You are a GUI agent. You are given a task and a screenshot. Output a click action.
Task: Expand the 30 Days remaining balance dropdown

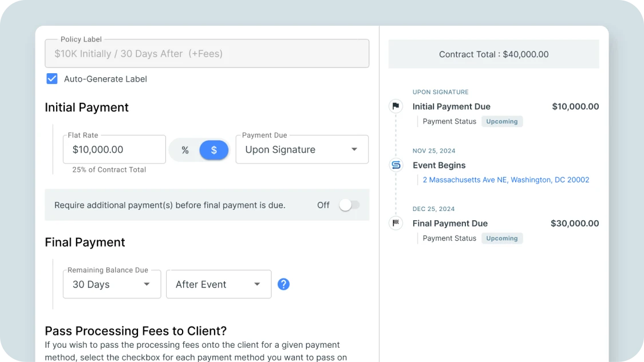112,284
